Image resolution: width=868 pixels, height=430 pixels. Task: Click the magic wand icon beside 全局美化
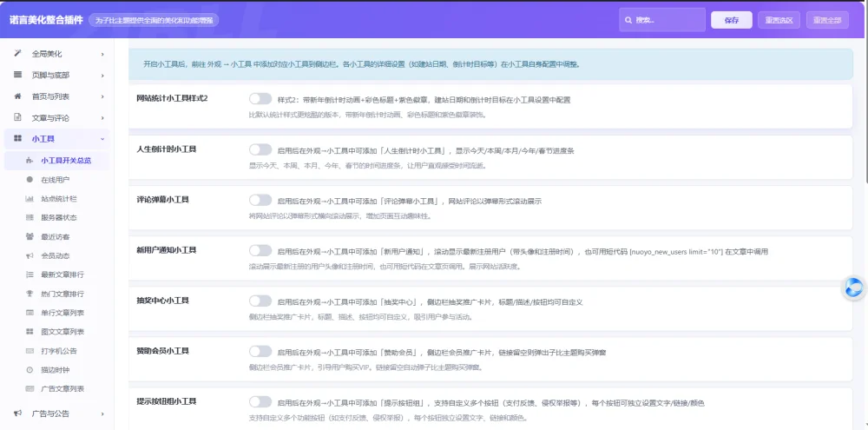coord(17,54)
